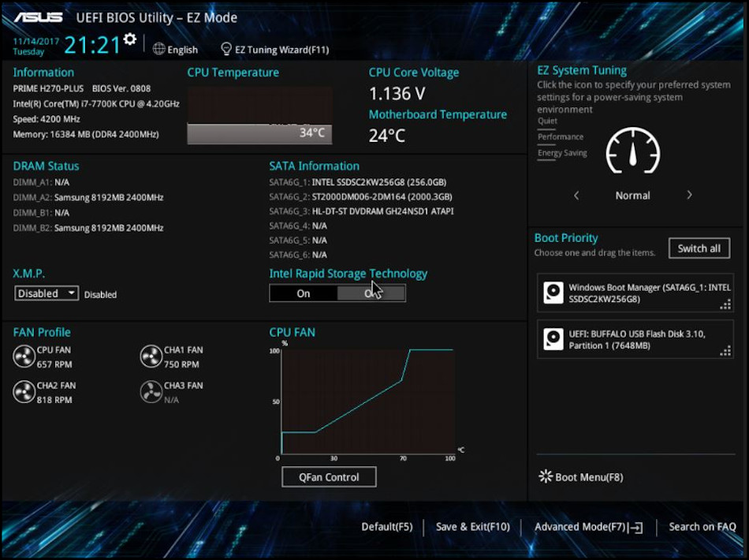
Task: Click SATA6G_3 HL-DT-ST DVDRAM entry
Action: pyautogui.click(x=362, y=211)
